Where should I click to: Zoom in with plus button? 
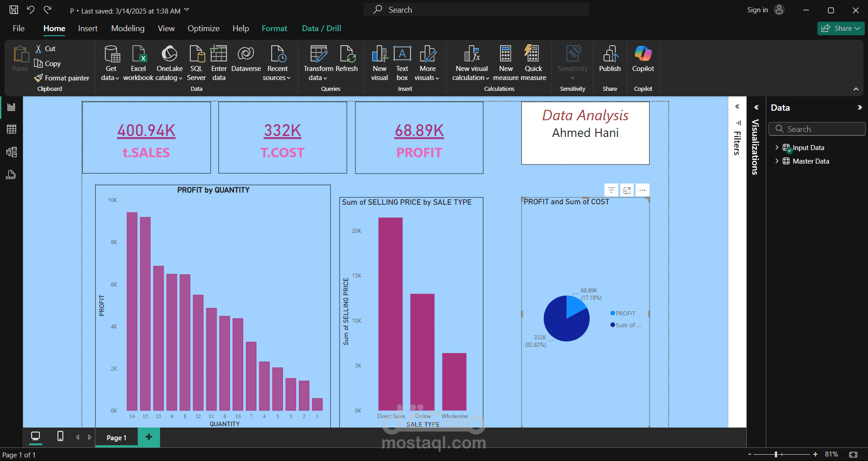point(815,454)
